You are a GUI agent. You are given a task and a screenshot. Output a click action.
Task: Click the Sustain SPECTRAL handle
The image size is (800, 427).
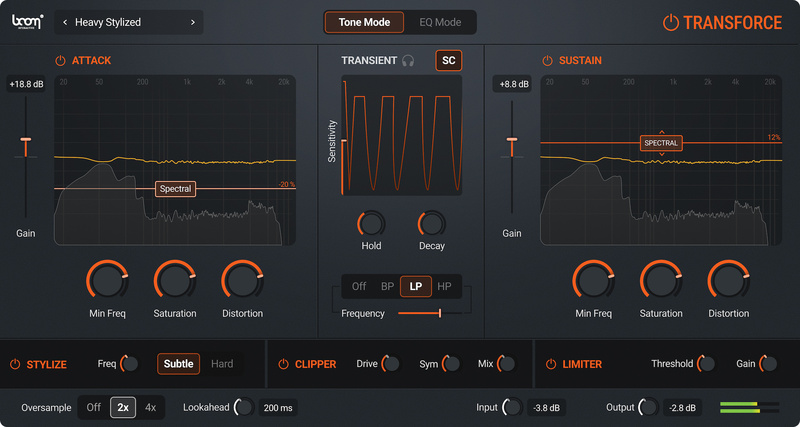pos(661,143)
